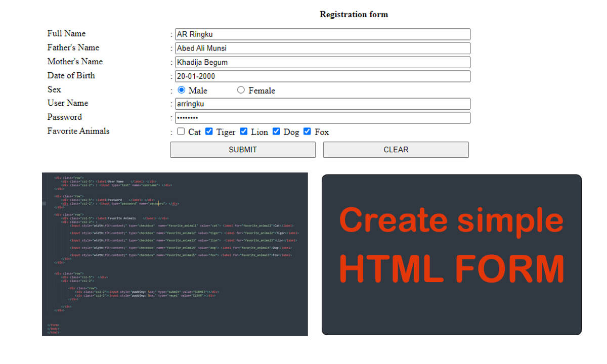Image resolution: width=607 pixels, height=364 pixels.
Task: Check the Cat checkbox
Action: [x=181, y=131]
